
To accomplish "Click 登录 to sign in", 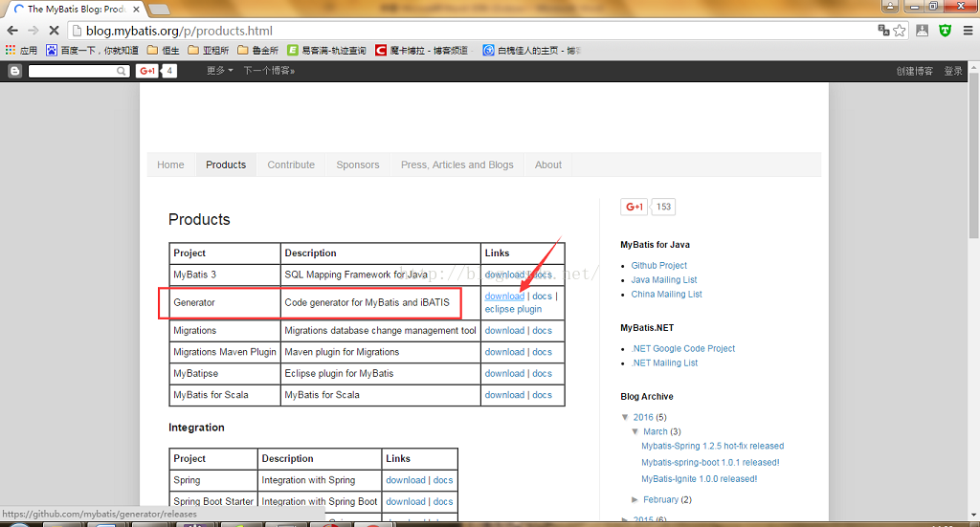I will click(x=953, y=71).
